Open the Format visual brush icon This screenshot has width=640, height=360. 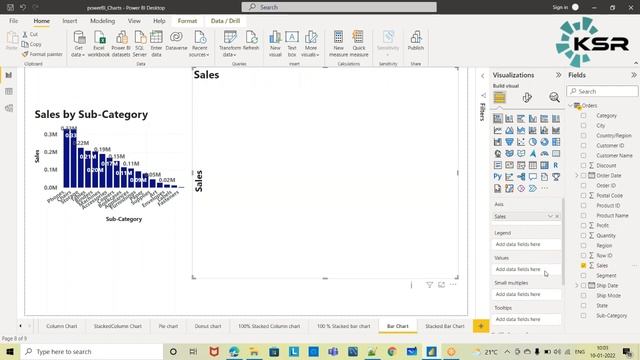[x=527, y=98]
